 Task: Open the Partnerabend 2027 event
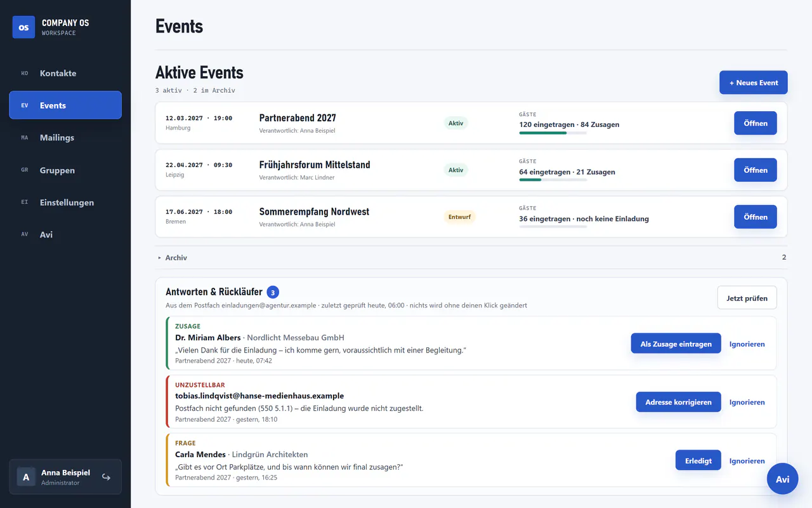click(x=756, y=123)
